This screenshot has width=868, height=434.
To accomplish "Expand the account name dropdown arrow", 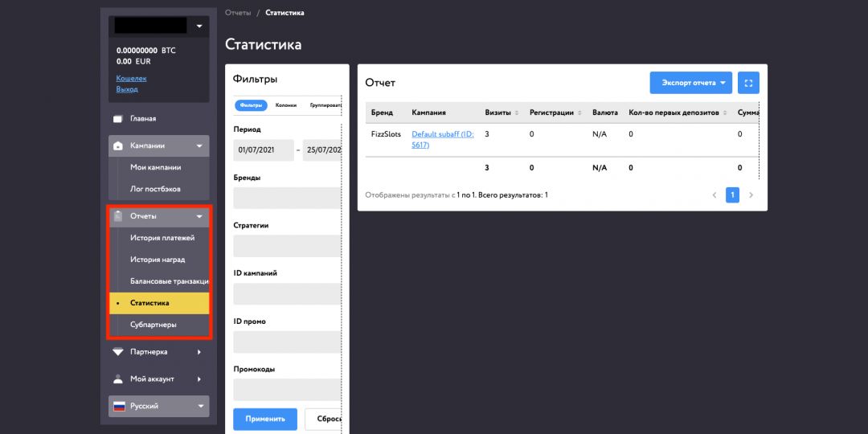I will coord(199,26).
